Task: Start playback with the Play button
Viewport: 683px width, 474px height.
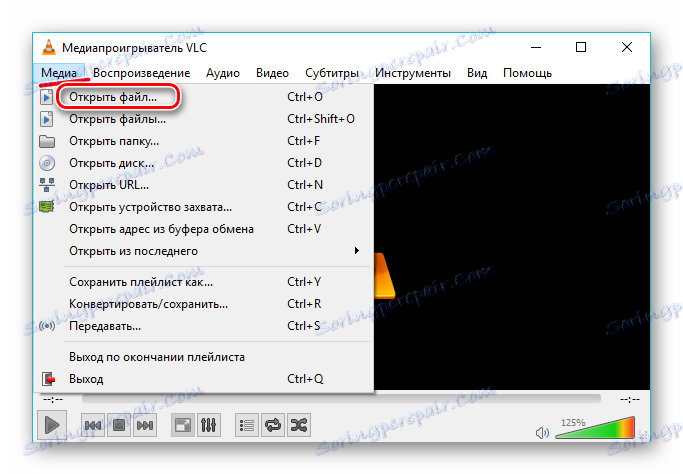Action: click(x=51, y=425)
